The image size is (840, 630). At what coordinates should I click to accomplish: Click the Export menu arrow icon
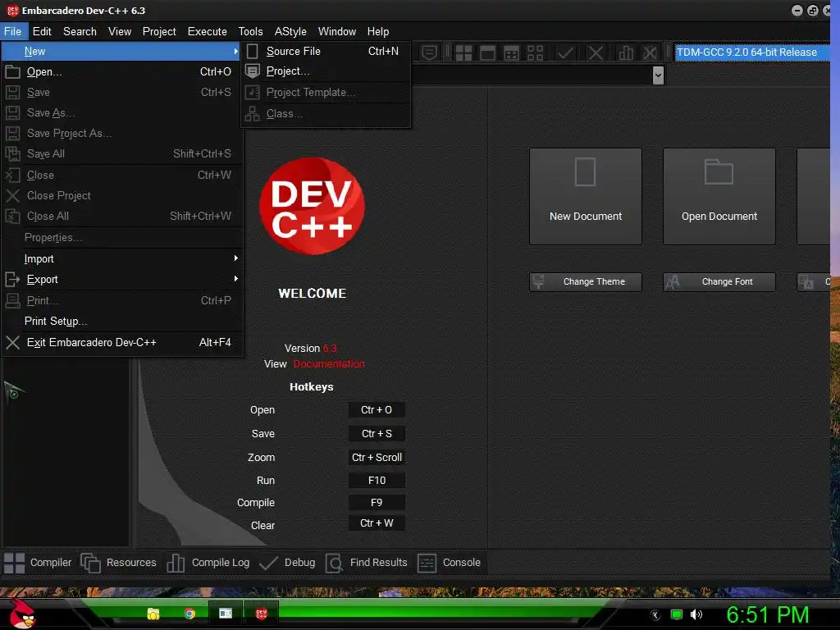pos(11,280)
